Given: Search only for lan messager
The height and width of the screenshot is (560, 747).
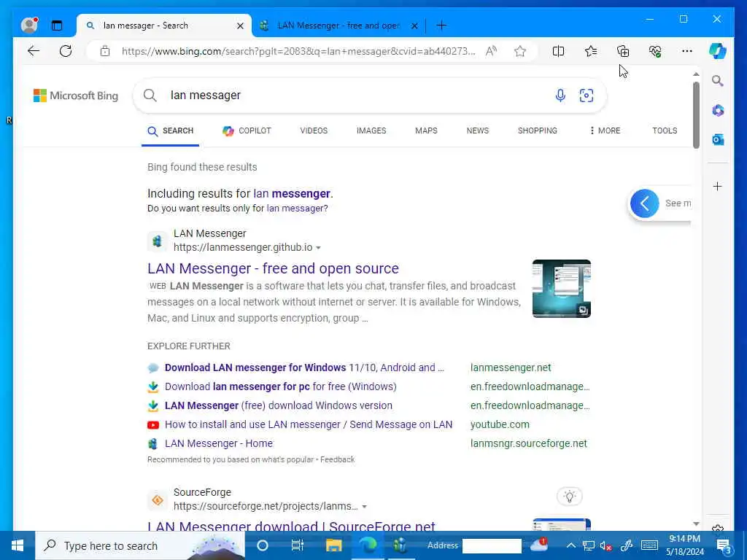Looking at the screenshot, I should (298, 208).
